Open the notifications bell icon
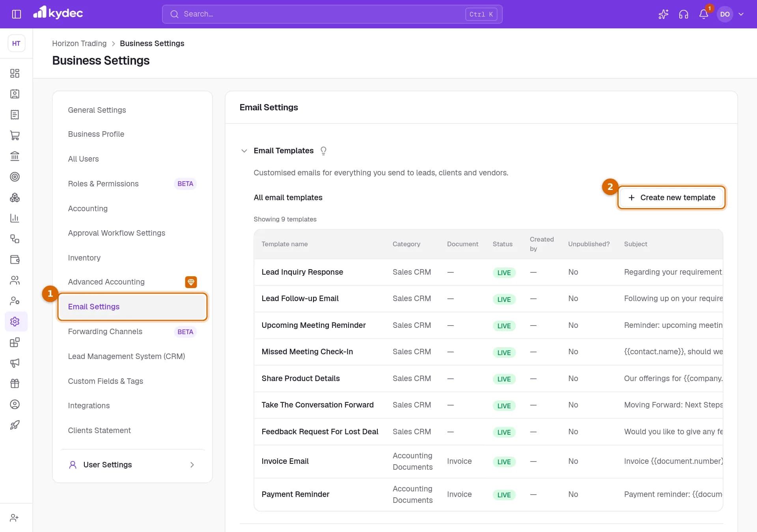The height and width of the screenshot is (532, 757). tap(704, 14)
